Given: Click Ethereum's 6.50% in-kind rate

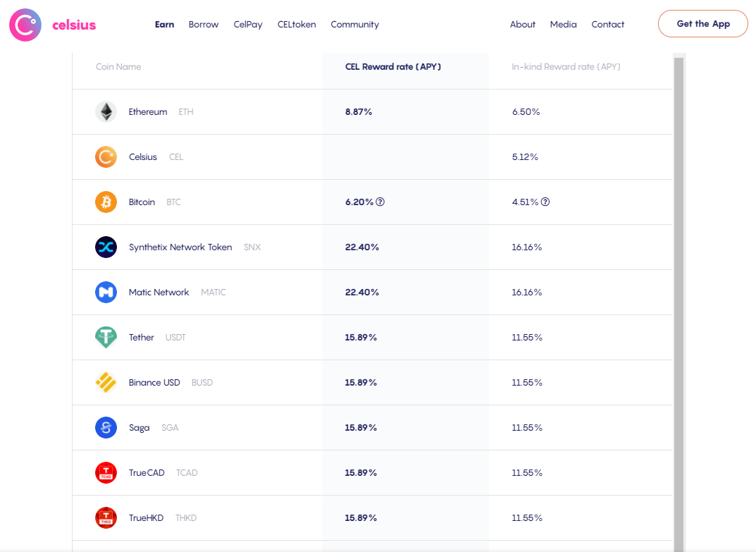Looking at the screenshot, I should (526, 112).
